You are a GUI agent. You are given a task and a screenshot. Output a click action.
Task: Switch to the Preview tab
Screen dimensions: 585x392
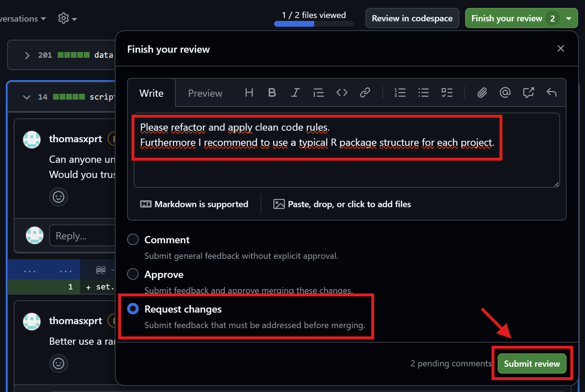(x=205, y=93)
